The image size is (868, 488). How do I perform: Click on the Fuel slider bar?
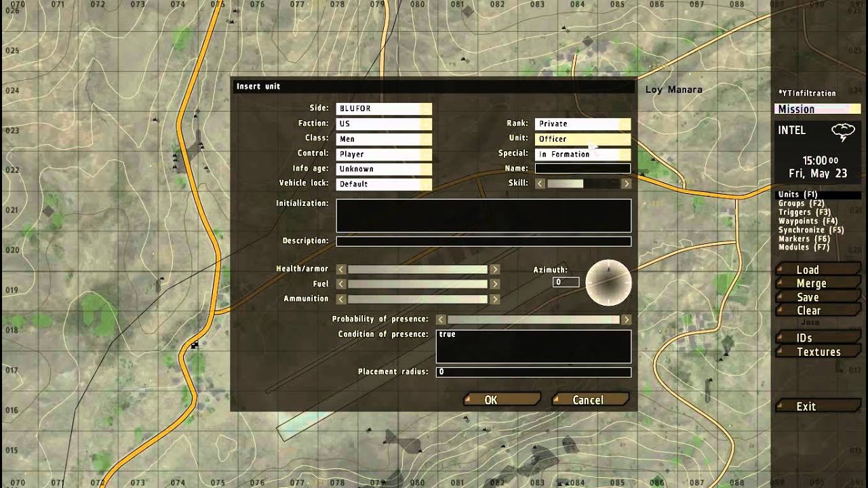(418, 284)
